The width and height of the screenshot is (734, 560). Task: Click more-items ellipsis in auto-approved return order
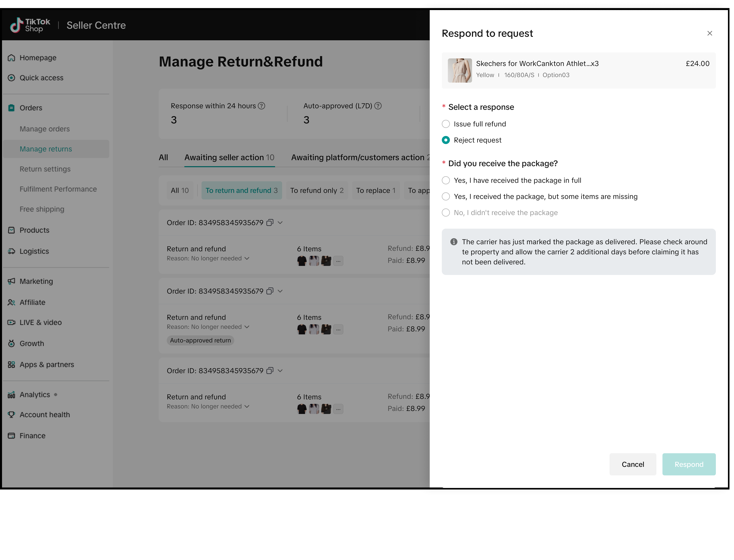click(338, 329)
